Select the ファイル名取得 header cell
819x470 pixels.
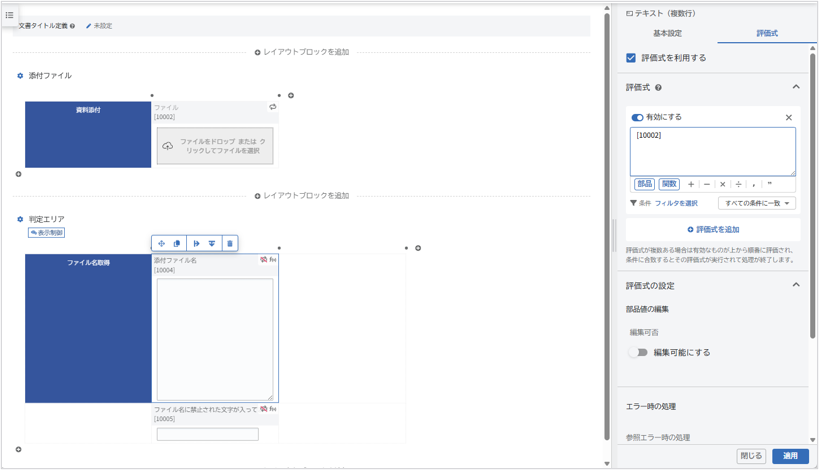pyautogui.click(x=88, y=328)
